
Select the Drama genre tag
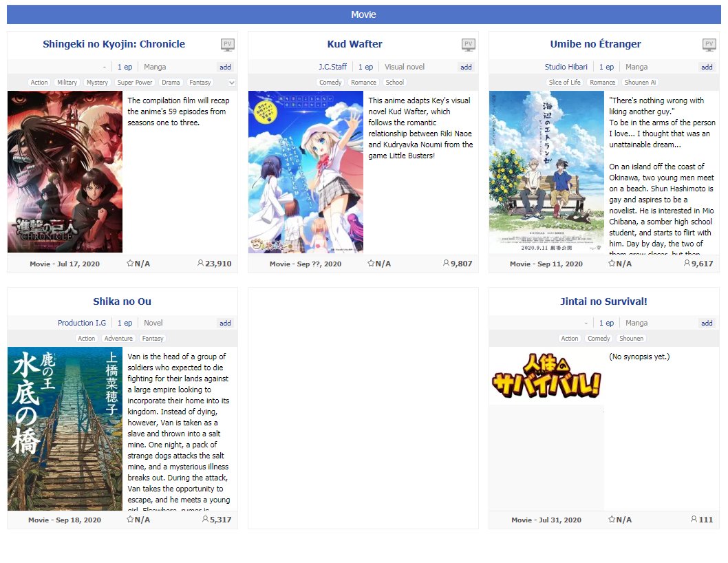[x=171, y=82]
